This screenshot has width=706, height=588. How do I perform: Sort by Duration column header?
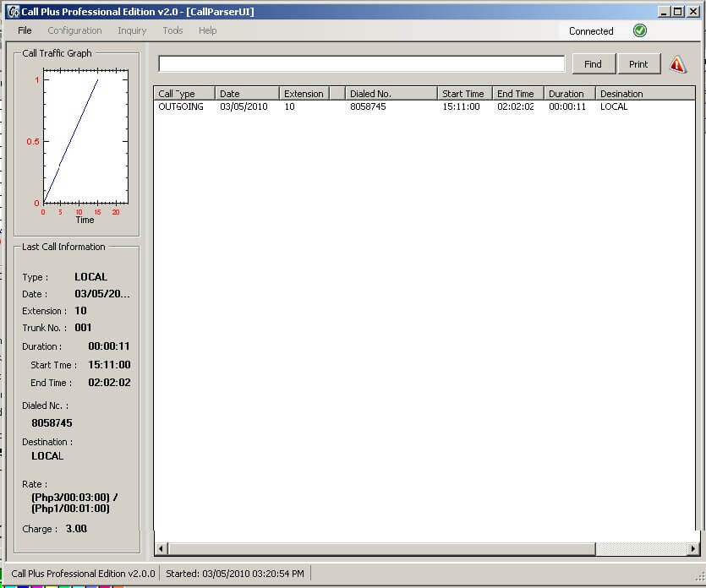[x=570, y=94]
